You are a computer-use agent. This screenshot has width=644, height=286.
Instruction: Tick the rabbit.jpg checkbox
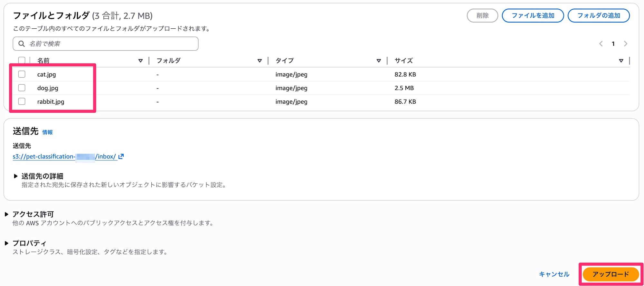(x=22, y=101)
